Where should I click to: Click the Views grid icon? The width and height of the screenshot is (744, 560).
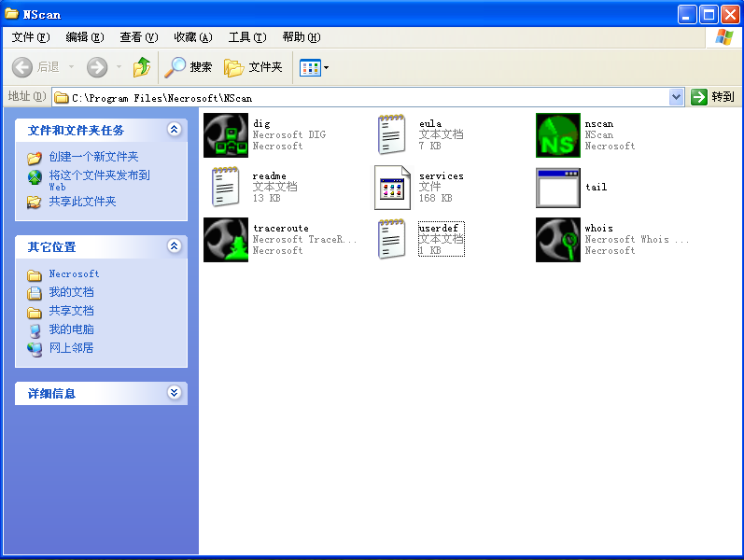(310, 68)
